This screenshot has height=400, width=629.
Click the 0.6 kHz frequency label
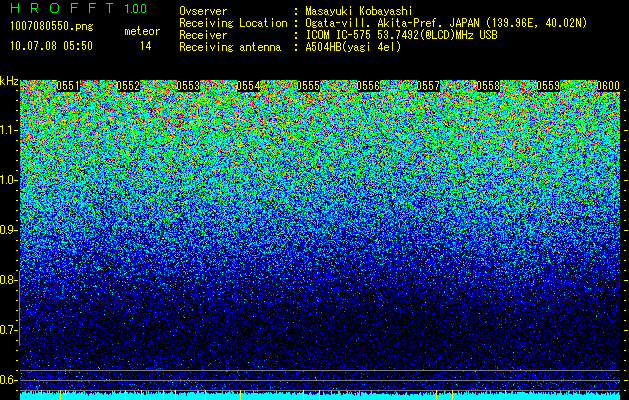(8, 380)
